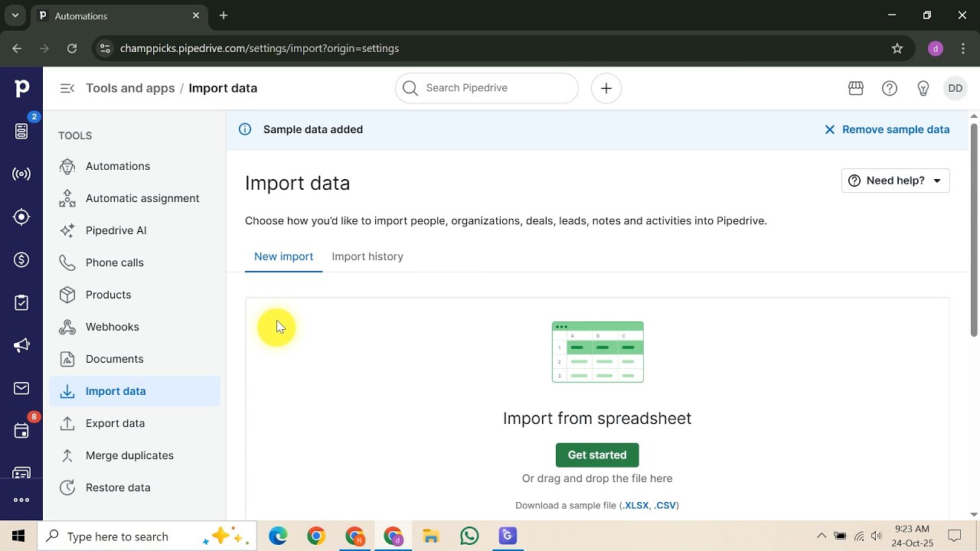
Task: Open the Activities calendar icon with badge 8
Action: [21, 431]
